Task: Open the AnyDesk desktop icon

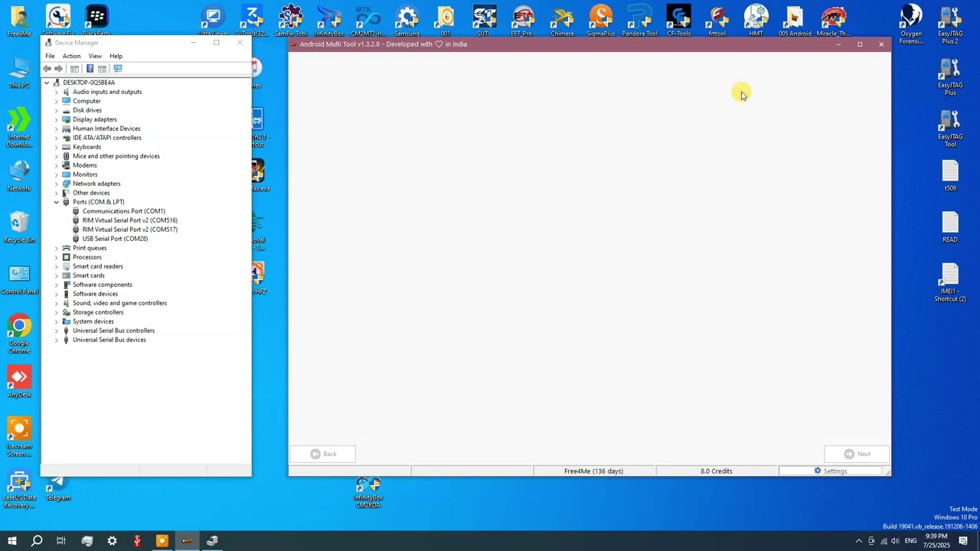Action: click(19, 382)
